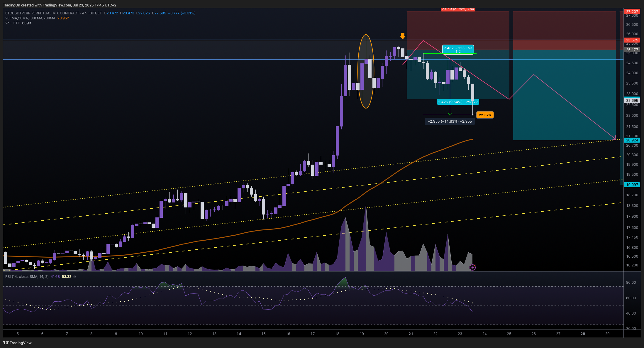Viewport: 644px width, 348px height.
Task: Click the cyan 2.482 ~ 123.153 risk-reward label
Action: (458, 50)
